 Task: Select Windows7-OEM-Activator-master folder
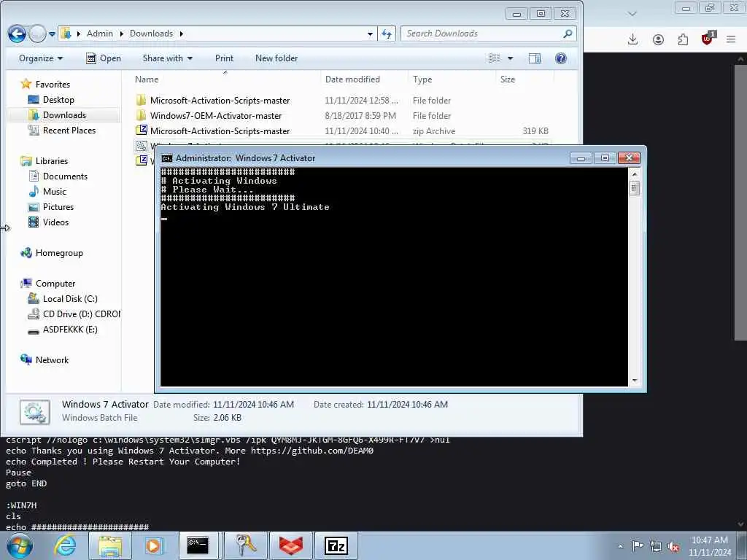(x=216, y=116)
